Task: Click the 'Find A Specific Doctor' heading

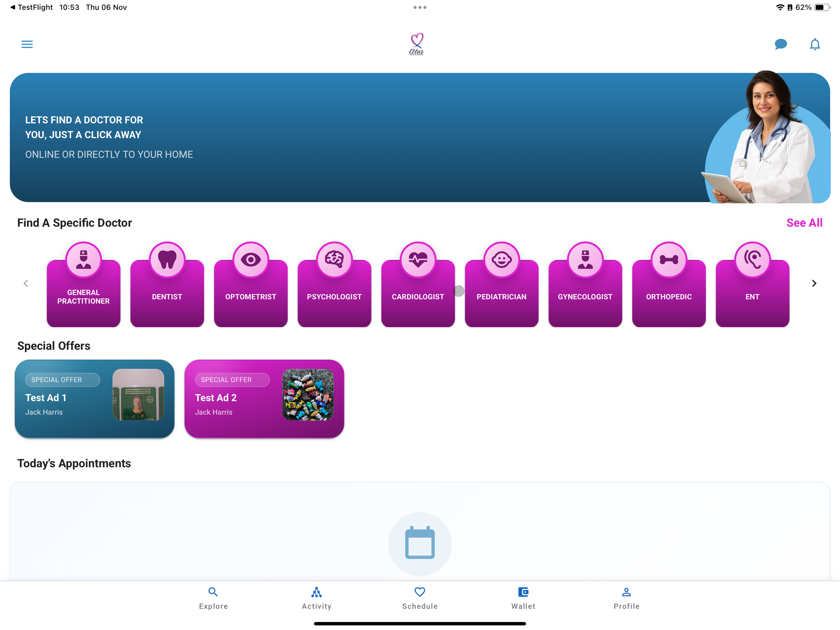Action: (74, 223)
